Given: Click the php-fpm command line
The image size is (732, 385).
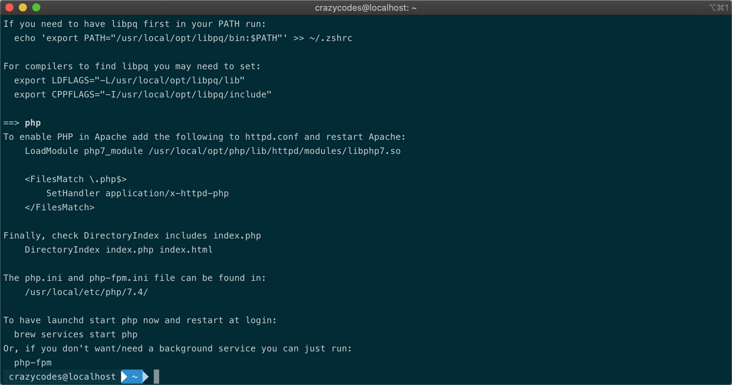Looking at the screenshot, I should click(33, 363).
